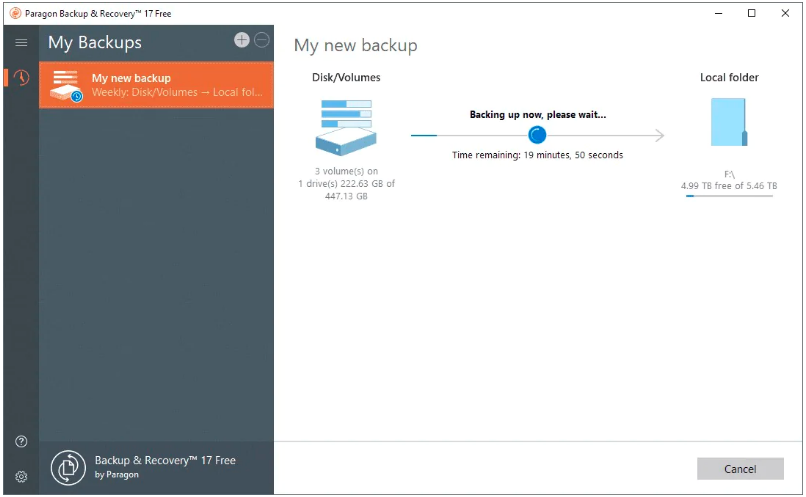Close the Paragon Backup & Recovery window
The width and height of the screenshot is (806, 497).
point(785,13)
